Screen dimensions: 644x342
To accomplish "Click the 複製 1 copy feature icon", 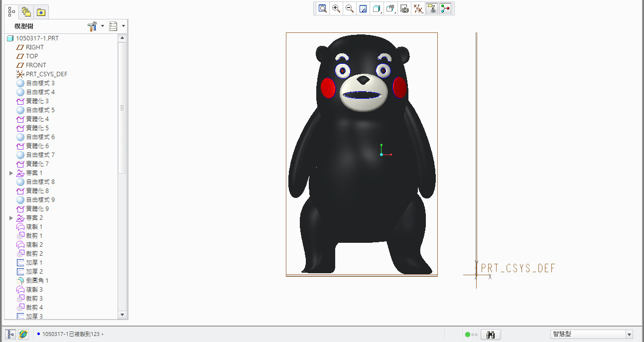I will coord(20,227).
